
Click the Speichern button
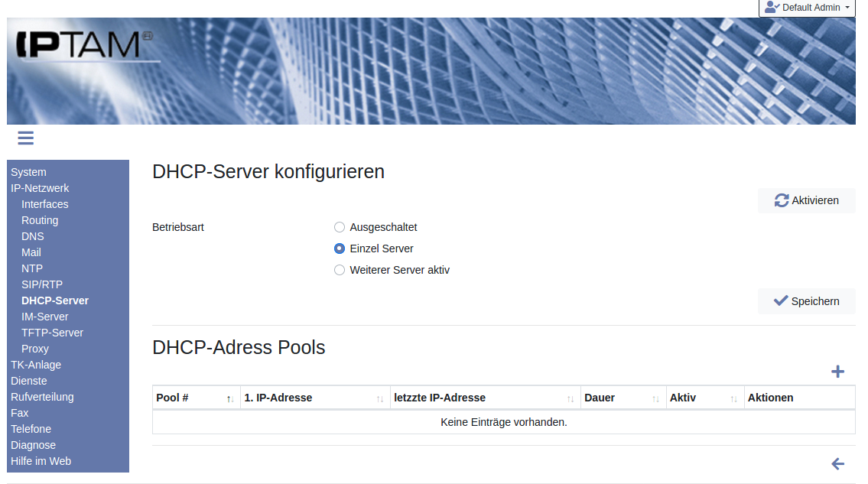[x=806, y=301]
